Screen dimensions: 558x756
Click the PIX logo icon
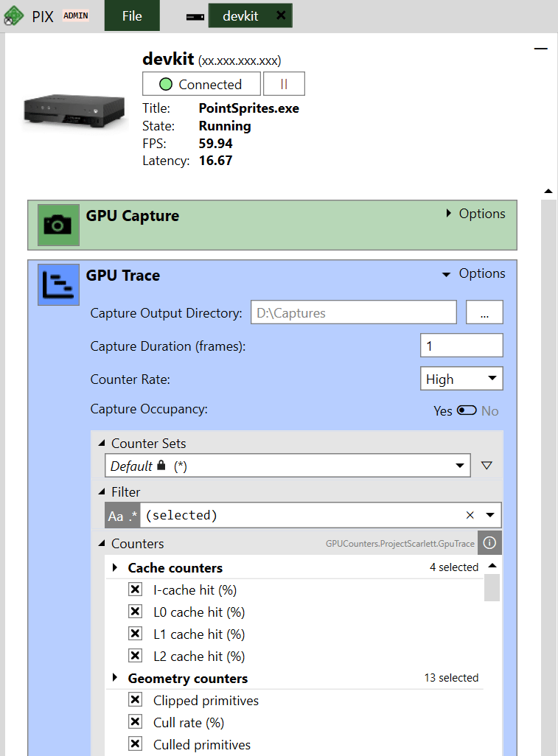[x=13, y=15]
